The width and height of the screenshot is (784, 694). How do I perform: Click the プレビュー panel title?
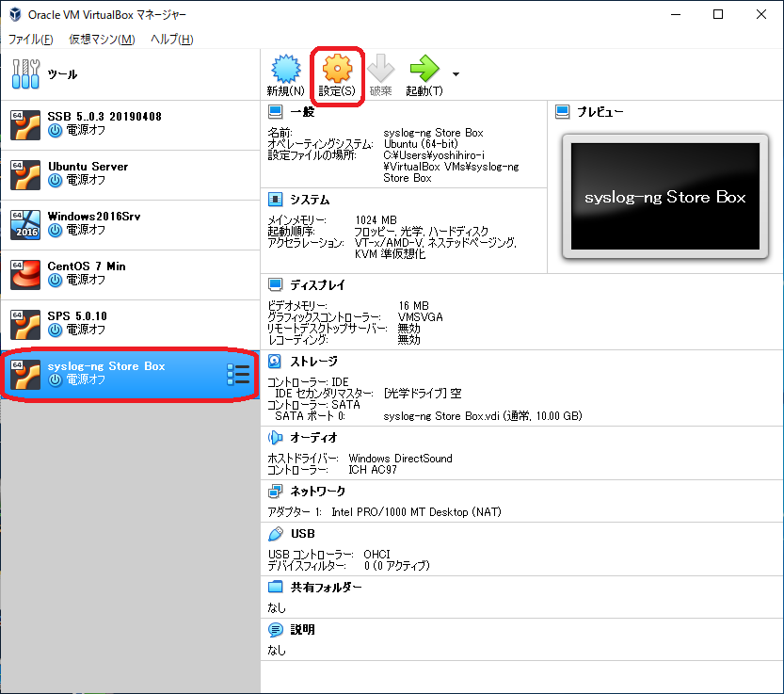point(600,111)
